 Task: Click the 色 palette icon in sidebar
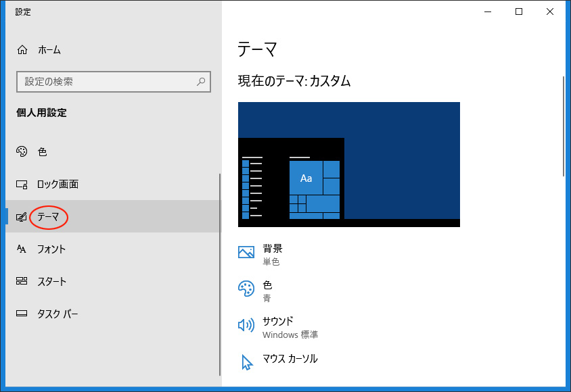22,151
